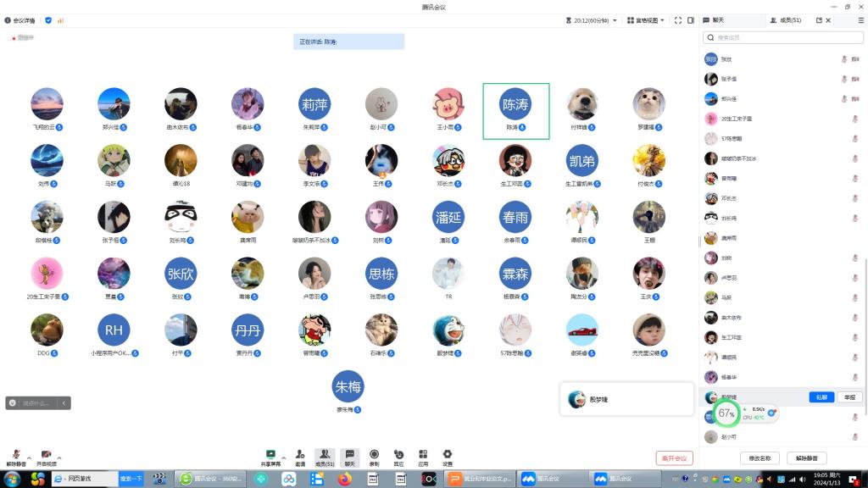The height and width of the screenshot is (488, 868).
Task: Open the 应用 apps icon
Action: click(x=423, y=455)
